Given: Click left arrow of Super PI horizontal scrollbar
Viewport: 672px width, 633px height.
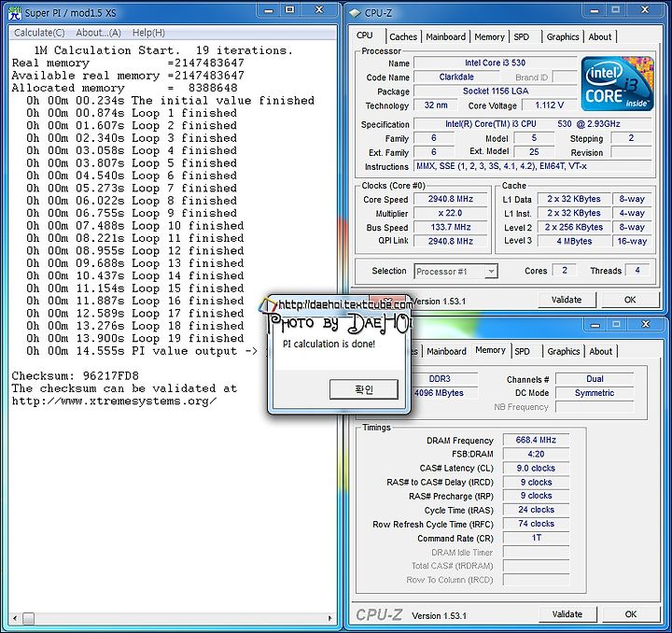Looking at the screenshot, I should pyautogui.click(x=15, y=618).
